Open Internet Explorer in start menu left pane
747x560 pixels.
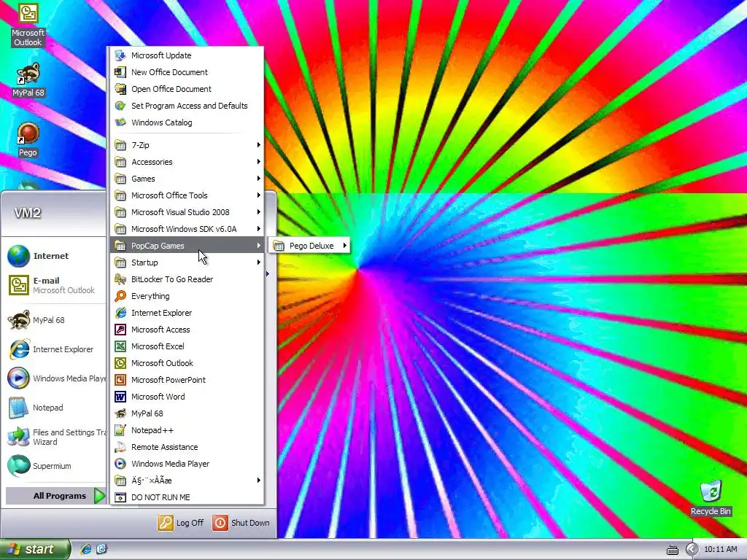coord(54,349)
